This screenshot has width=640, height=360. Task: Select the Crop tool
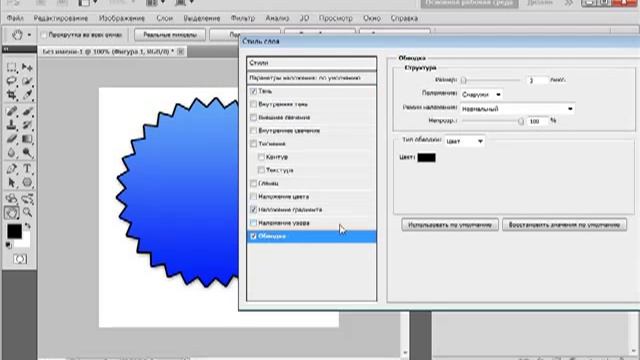[x=11, y=95]
